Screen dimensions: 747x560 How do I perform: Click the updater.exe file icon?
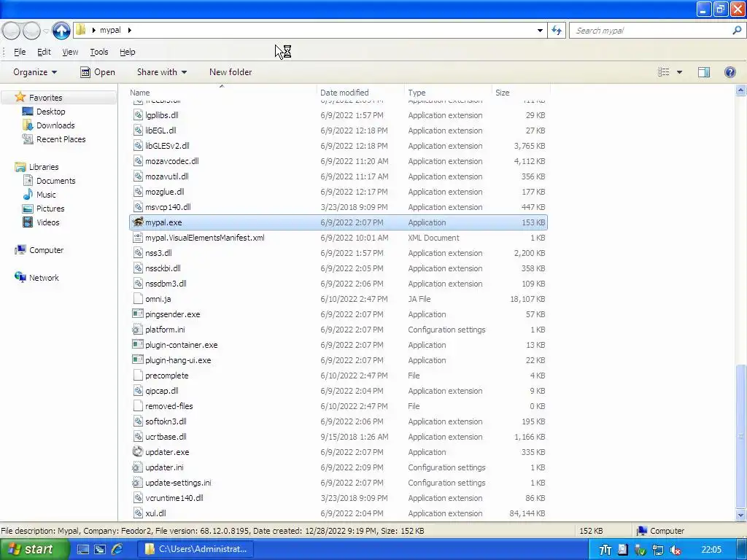click(x=138, y=451)
